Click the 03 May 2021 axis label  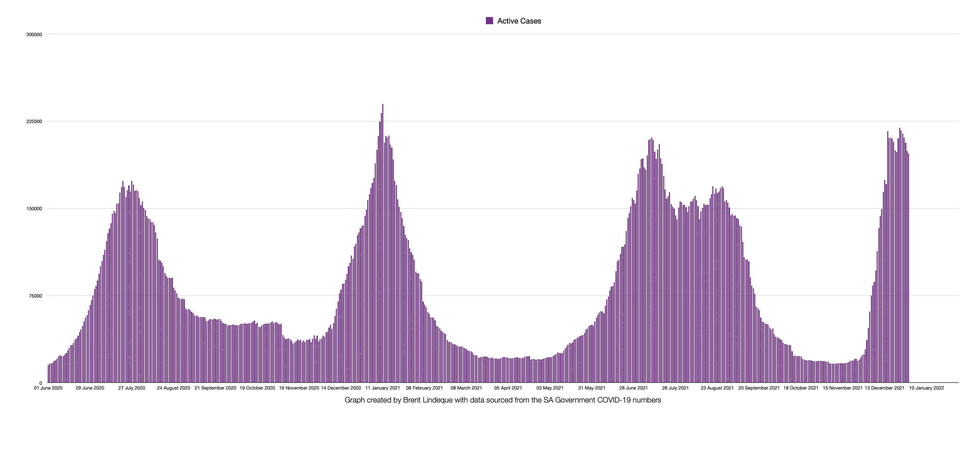tap(550, 388)
